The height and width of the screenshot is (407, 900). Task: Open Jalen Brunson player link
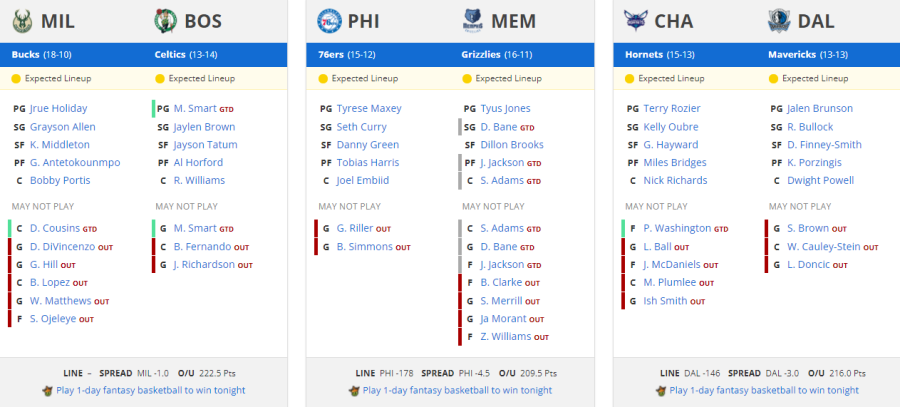[820, 108]
